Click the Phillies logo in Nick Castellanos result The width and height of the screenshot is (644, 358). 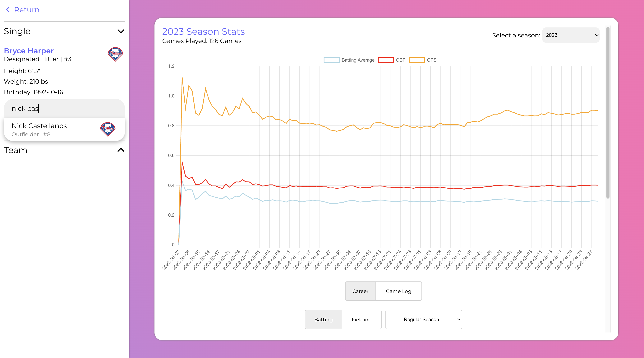[108, 129]
